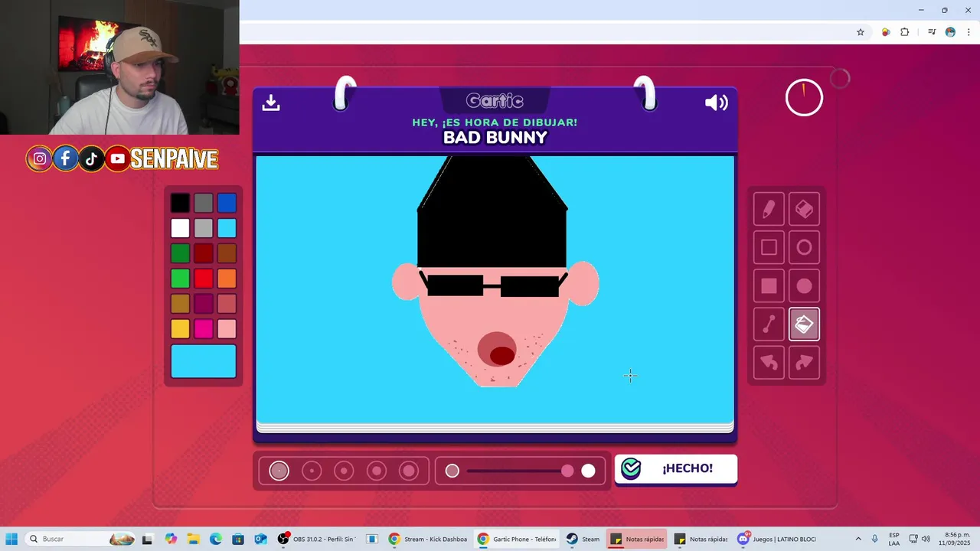Open the Windows Start menu
980x551 pixels.
[11, 539]
